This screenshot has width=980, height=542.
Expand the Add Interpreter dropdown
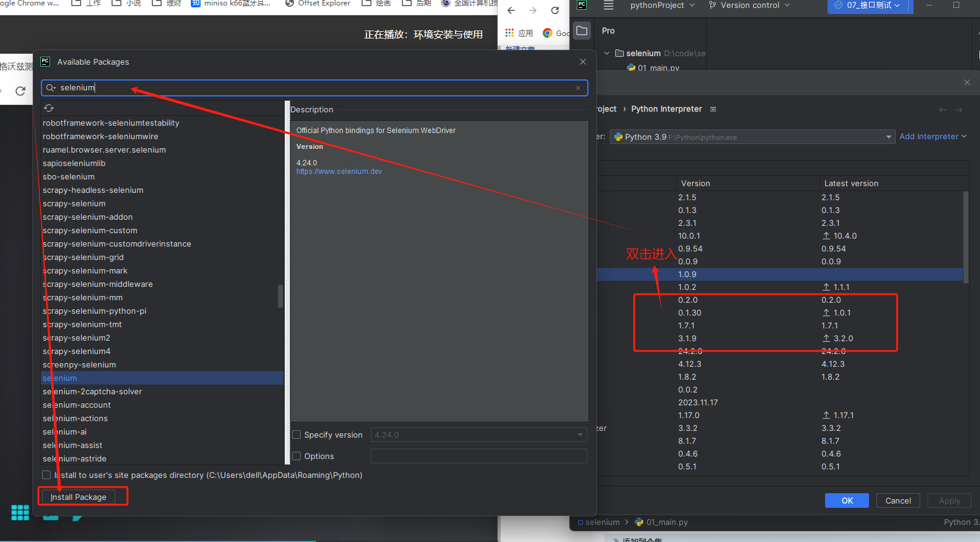click(x=933, y=137)
